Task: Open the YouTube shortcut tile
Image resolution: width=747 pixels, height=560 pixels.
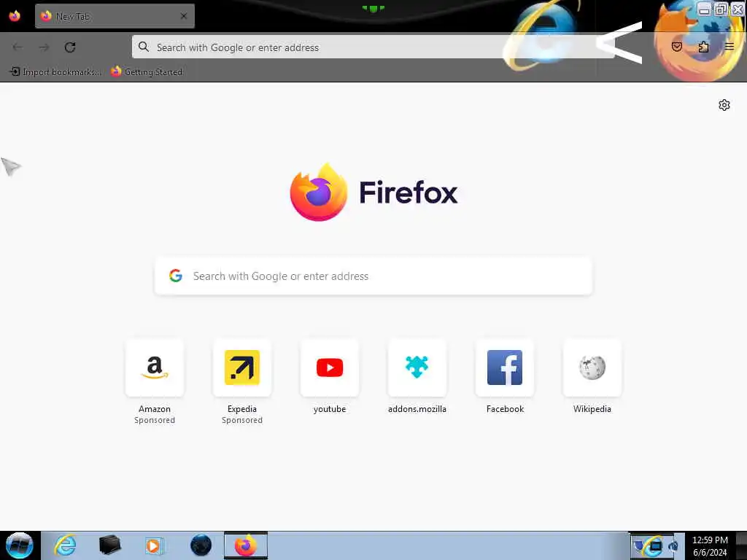Action: point(330,367)
